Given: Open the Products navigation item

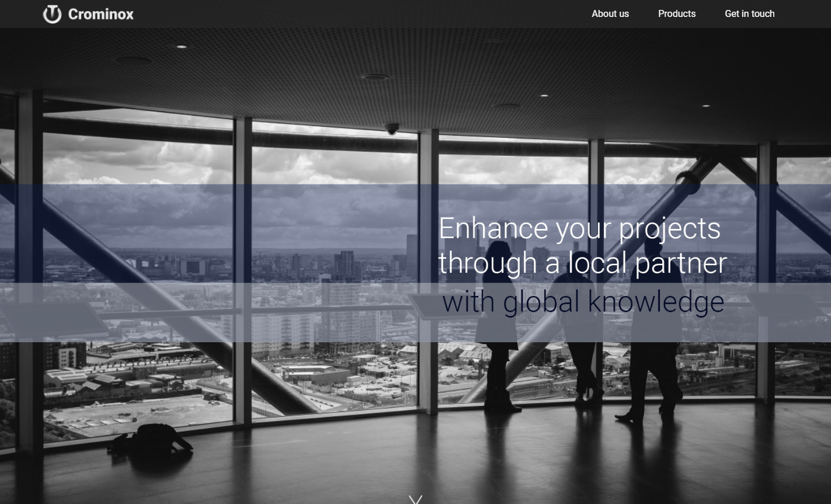Looking at the screenshot, I should [676, 14].
